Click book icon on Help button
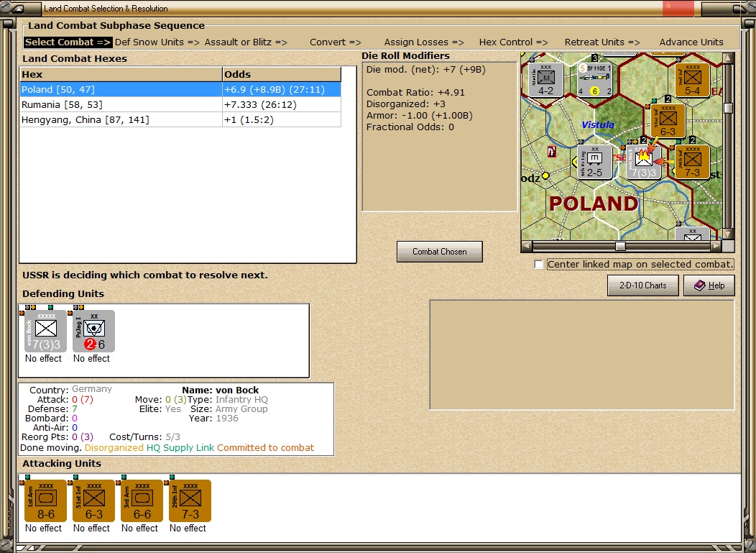Viewport: 756px width, 553px height. click(700, 285)
